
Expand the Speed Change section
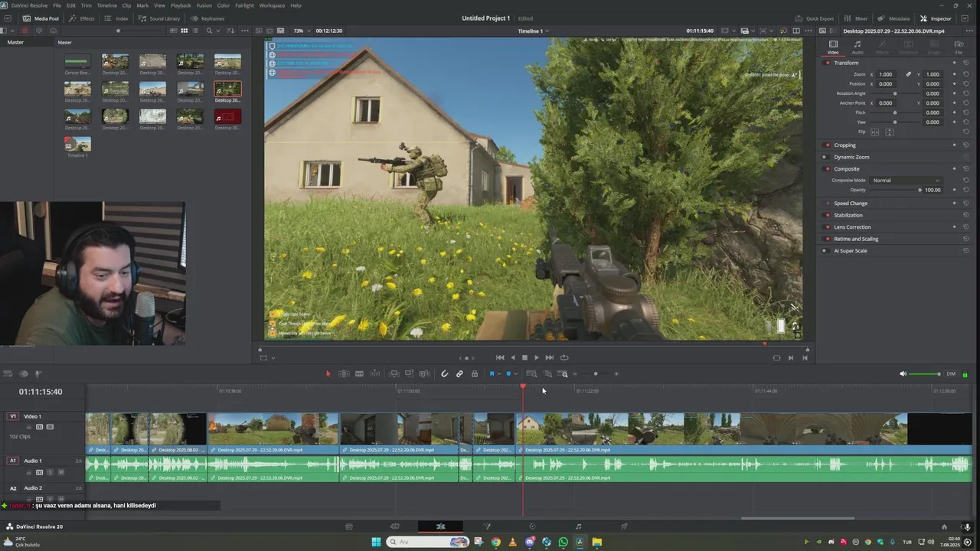tap(851, 203)
